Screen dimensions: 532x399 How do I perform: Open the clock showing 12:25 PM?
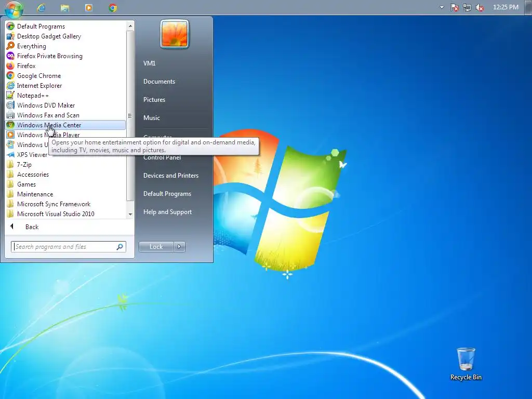pyautogui.click(x=506, y=7)
